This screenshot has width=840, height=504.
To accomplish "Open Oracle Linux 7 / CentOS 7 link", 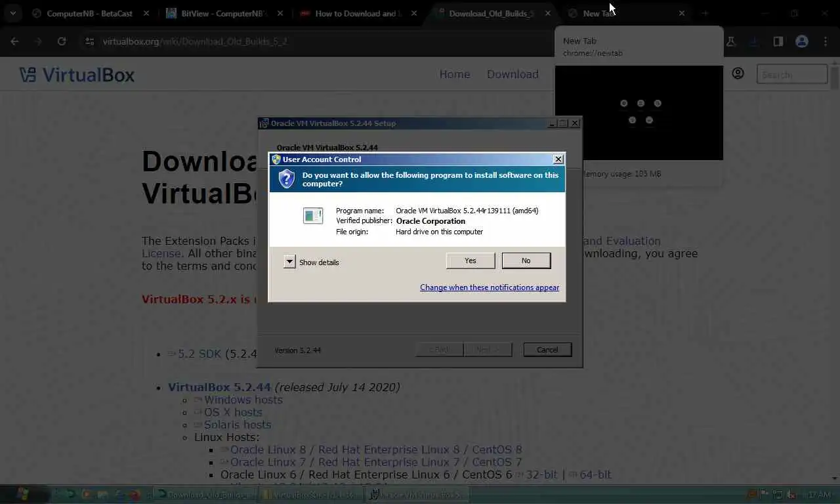I will point(376,462).
